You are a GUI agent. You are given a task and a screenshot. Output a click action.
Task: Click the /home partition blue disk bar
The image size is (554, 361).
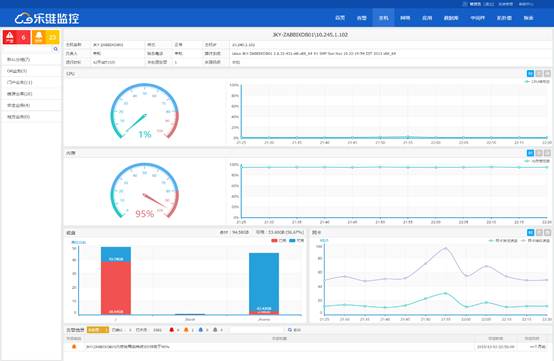click(x=264, y=284)
